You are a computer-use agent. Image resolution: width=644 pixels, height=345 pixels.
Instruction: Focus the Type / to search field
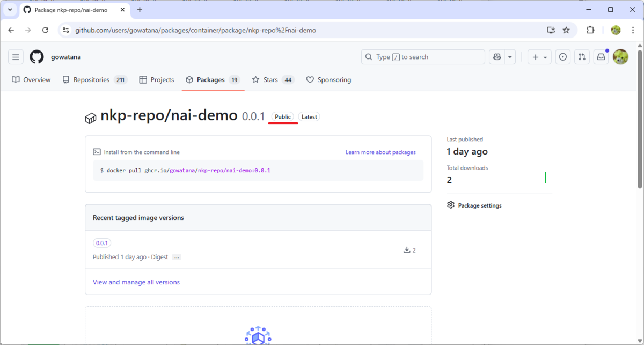[x=423, y=57]
